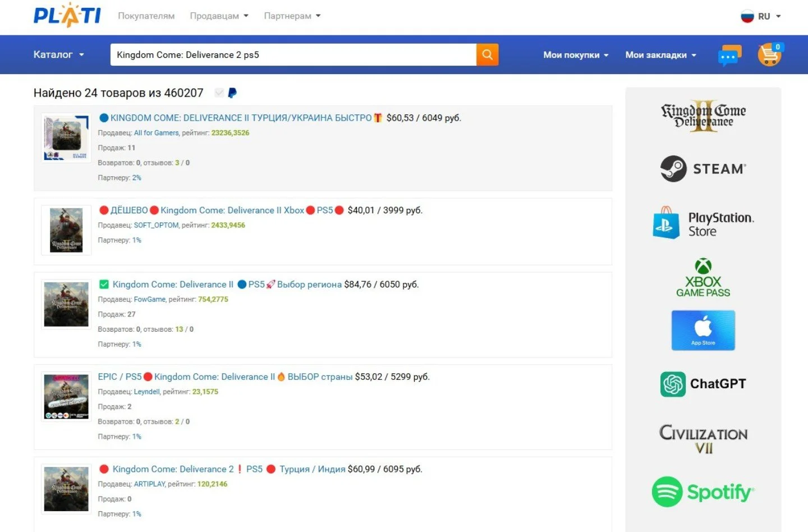
Task: Click the rating value 754,2775
Action: point(213,299)
